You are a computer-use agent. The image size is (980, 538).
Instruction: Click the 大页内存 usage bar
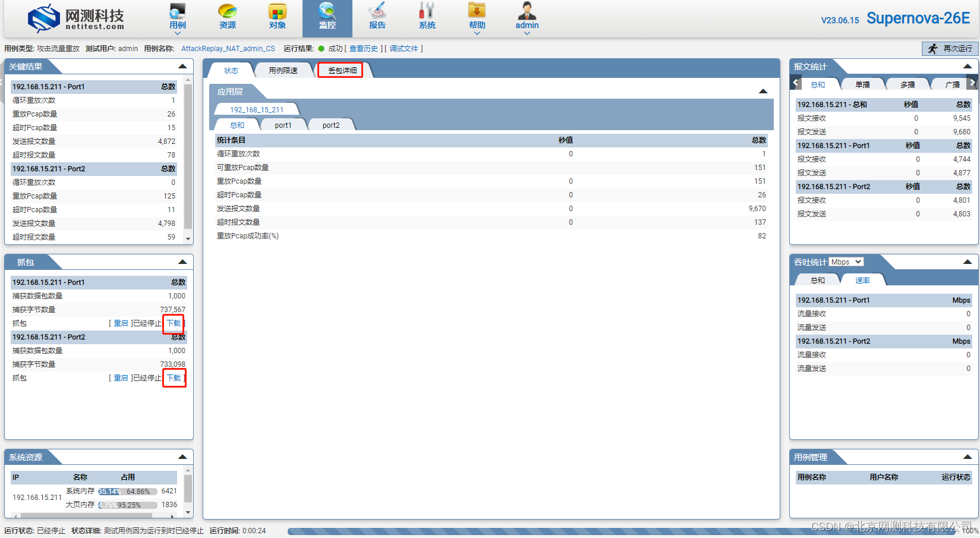coord(128,505)
